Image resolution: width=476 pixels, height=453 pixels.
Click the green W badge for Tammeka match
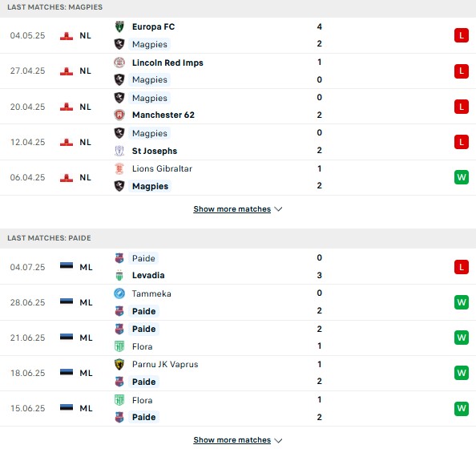(x=462, y=302)
